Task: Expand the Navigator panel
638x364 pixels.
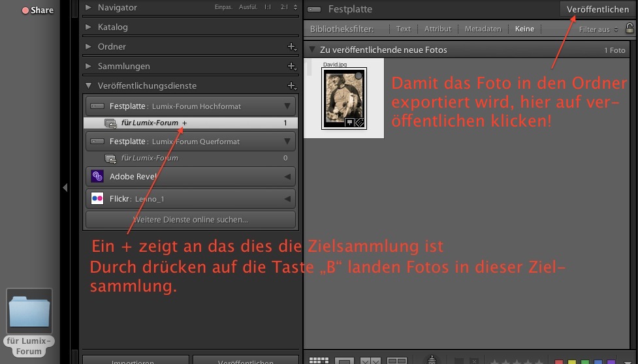Action: 89,8
